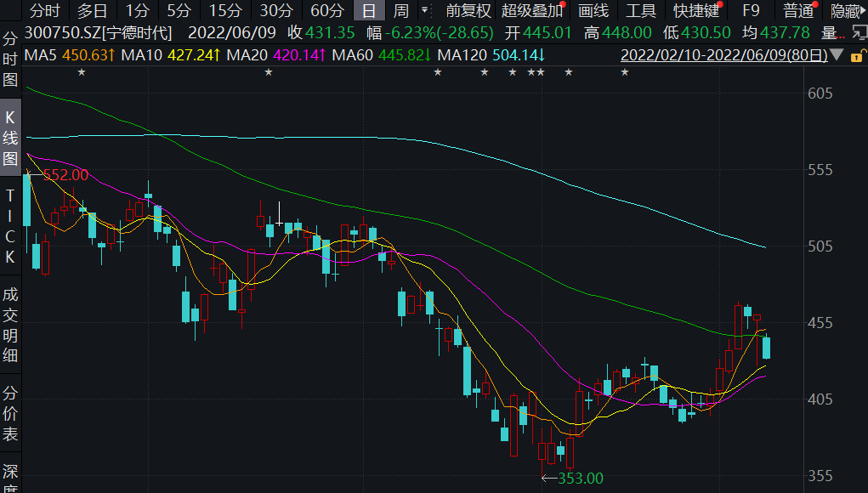Image resolution: width=868 pixels, height=493 pixels.
Task: Open 超级叠加 overlay feature
Action: (x=532, y=11)
